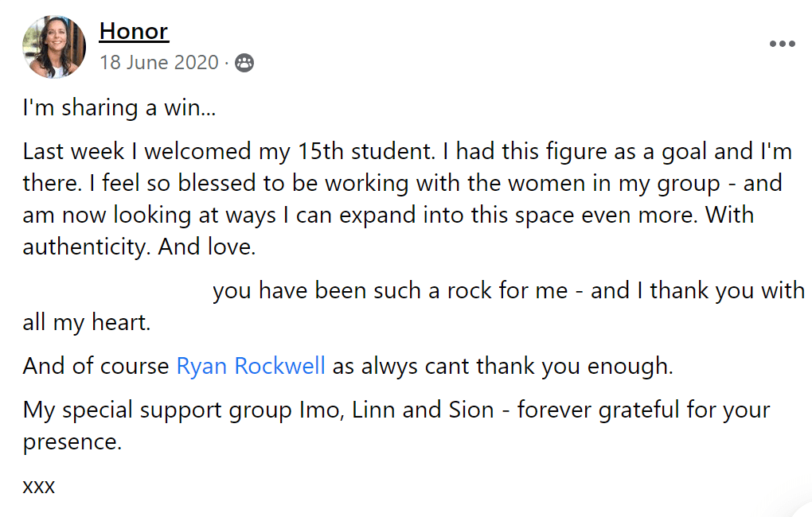
Task: Click the "all my heart." line
Action: click(86, 323)
